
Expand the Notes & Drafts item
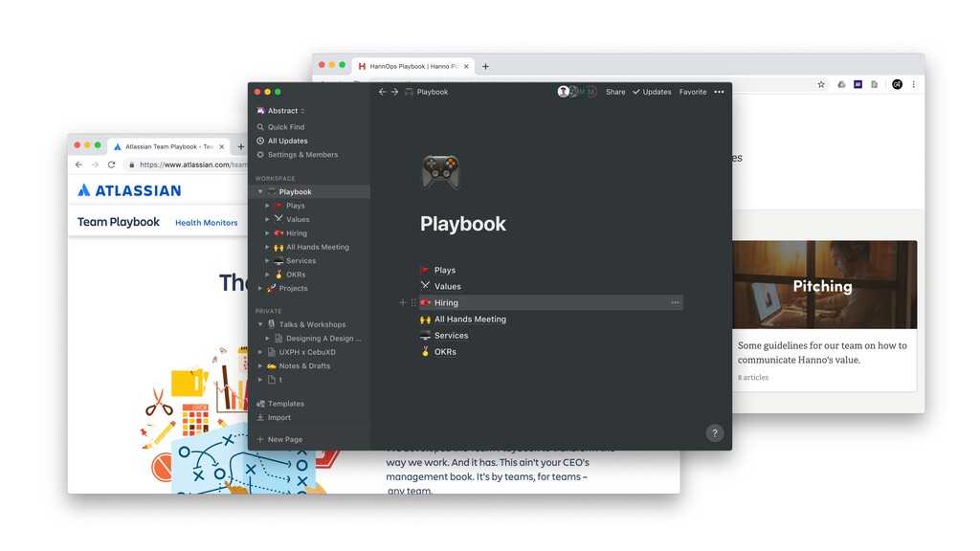pyautogui.click(x=260, y=365)
